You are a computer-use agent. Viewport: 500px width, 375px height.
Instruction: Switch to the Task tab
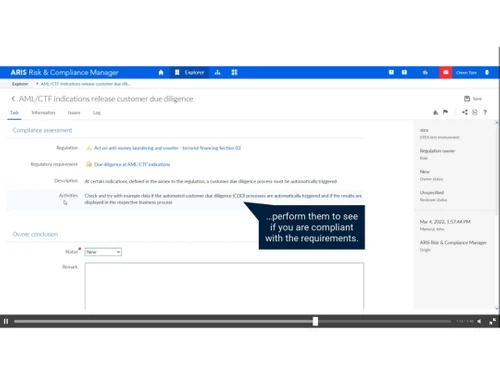[x=14, y=113]
